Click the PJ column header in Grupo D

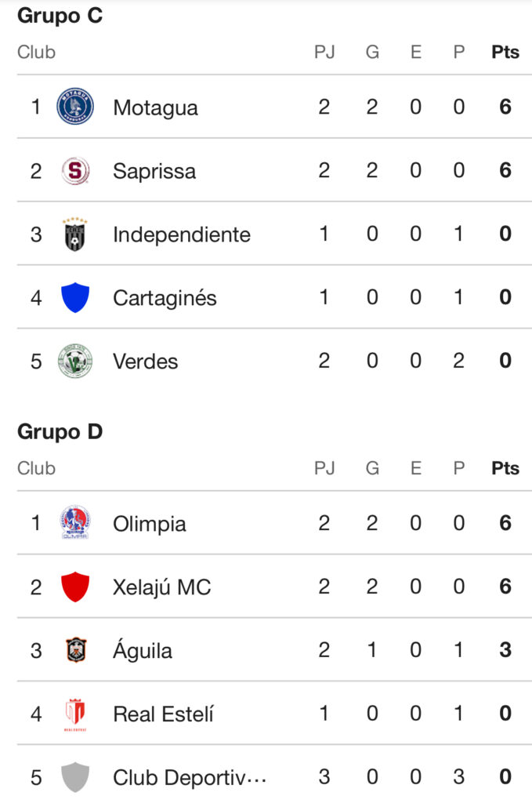tap(324, 468)
